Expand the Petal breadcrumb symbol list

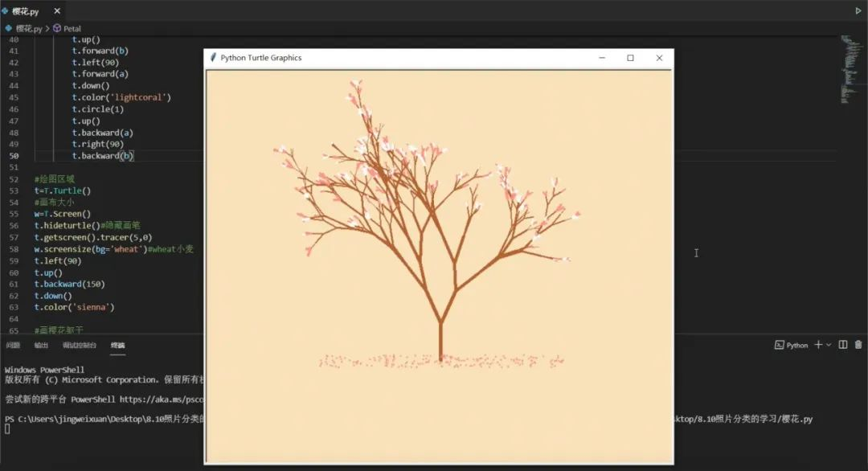(72, 28)
